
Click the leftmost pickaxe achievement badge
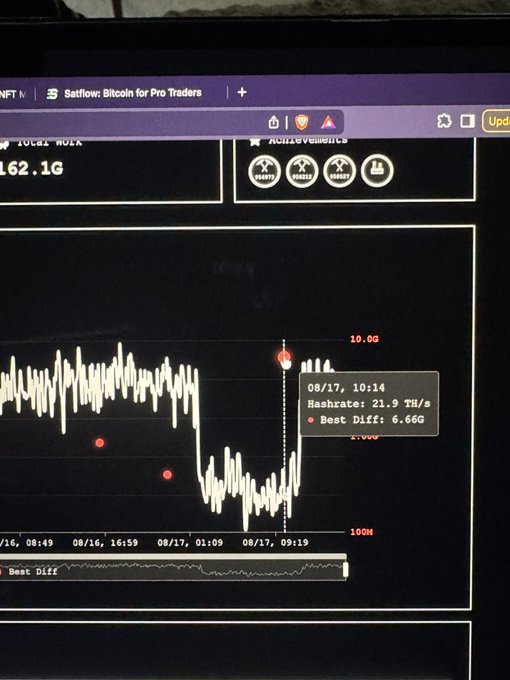(264, 171)
